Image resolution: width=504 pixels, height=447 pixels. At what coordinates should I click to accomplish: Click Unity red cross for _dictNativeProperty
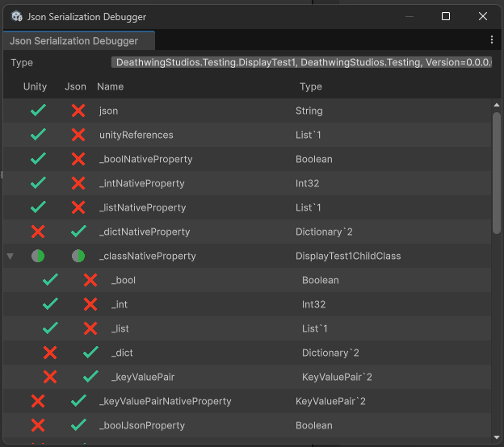38,232
